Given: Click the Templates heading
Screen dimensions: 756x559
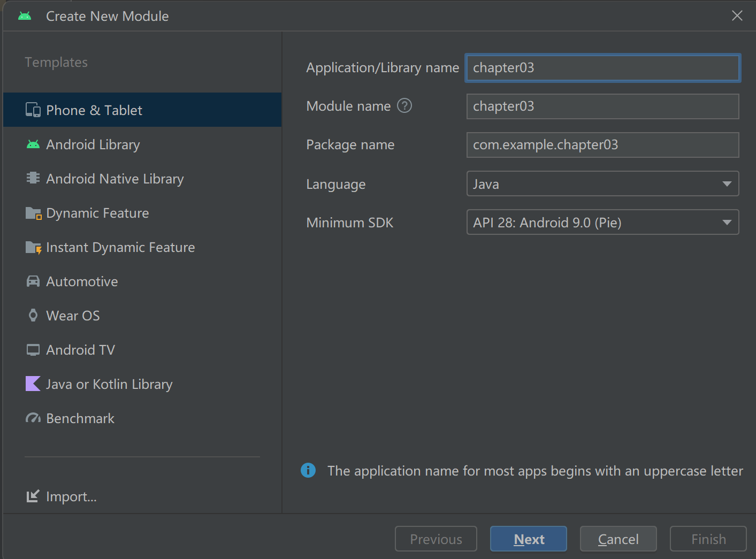Looking at the screenshot, I should point(56,63).
